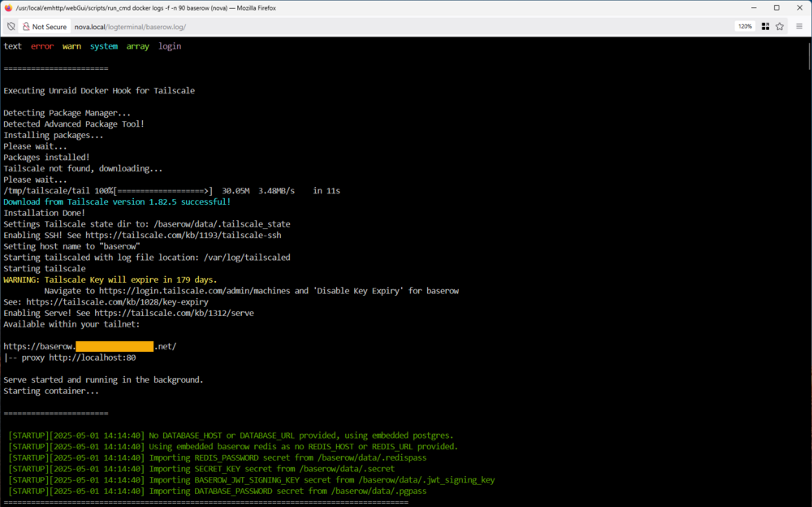Click 'Serve started and running in the background.'
This screenshot has width=812, height=507.
[x=103, y=380]
